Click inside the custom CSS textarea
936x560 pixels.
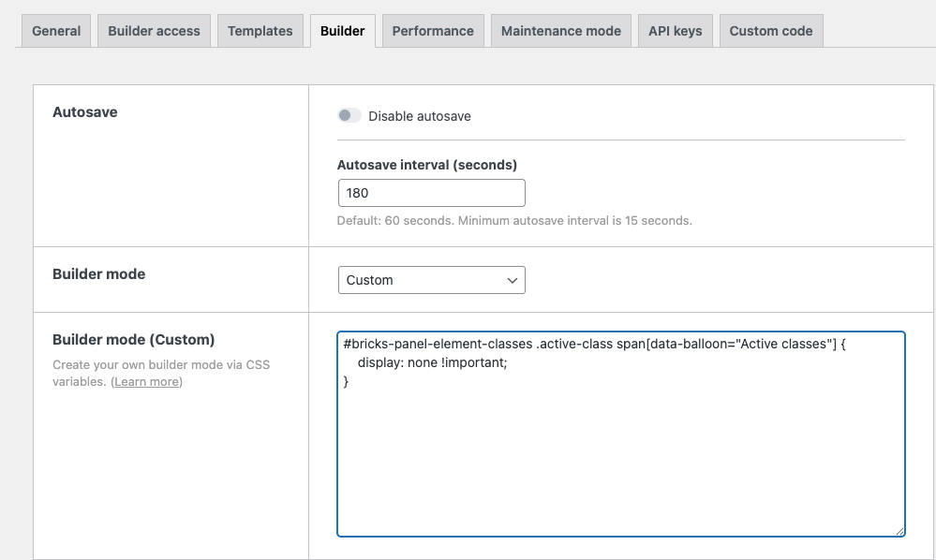[621, 435]
